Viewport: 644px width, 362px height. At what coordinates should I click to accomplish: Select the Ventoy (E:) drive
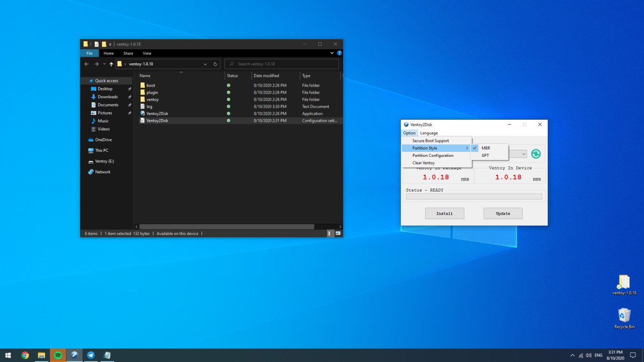tap(105, 161)
